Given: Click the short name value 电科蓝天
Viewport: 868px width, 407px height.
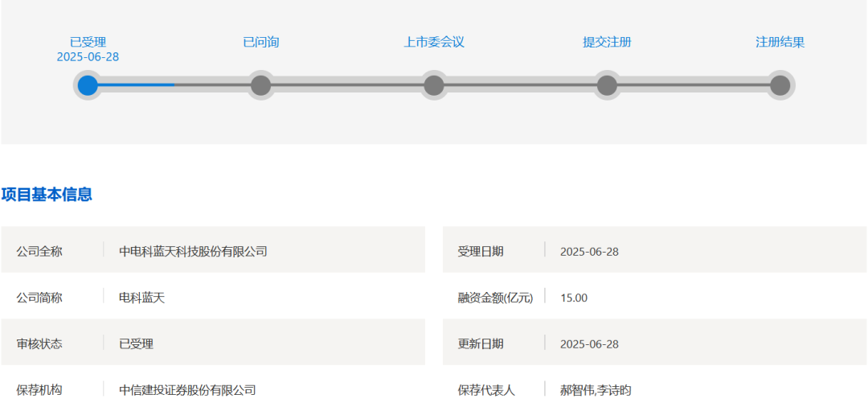Looking at the screenshot, I should tap(142, 298).
